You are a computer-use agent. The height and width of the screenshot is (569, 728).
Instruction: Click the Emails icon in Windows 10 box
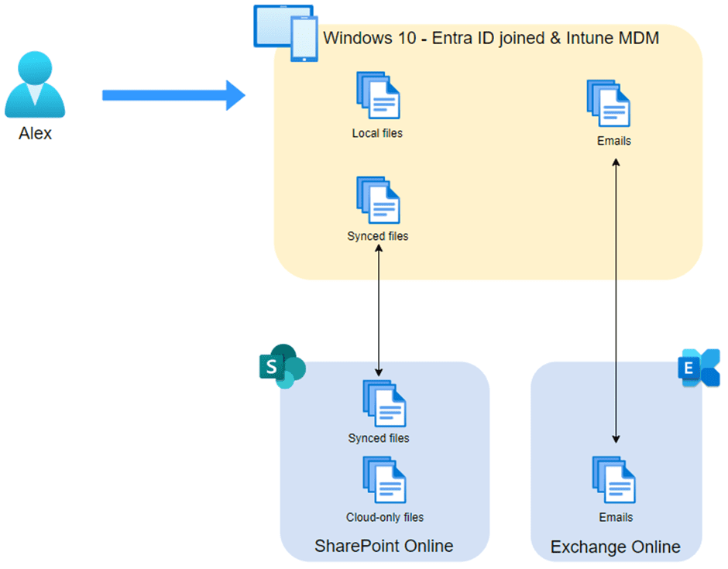click(608, 103)
